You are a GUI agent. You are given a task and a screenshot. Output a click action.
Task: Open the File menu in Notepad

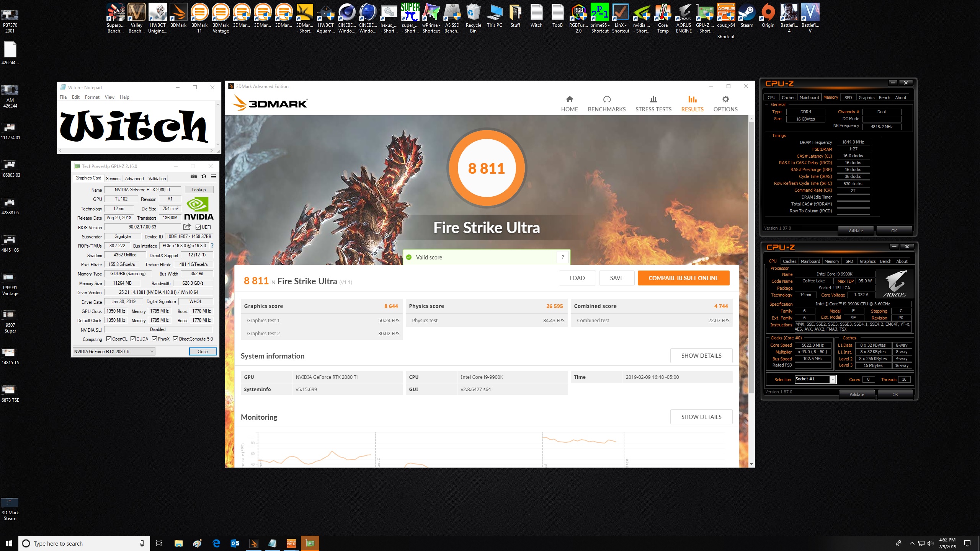[x=63, y=97]
